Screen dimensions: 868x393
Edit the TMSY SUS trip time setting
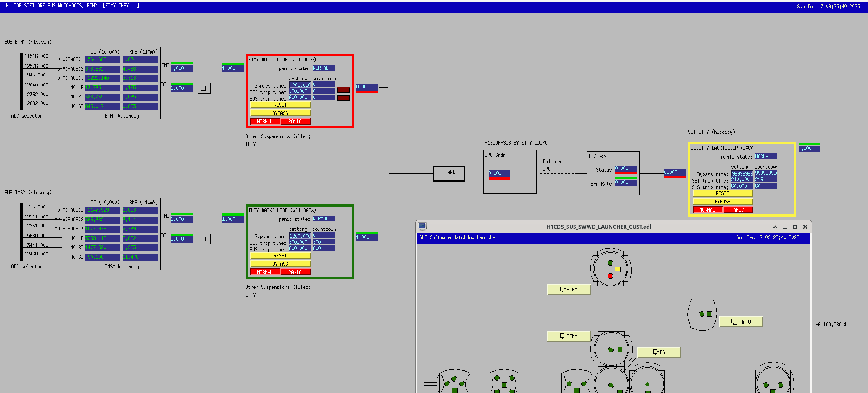coord(300,248)
